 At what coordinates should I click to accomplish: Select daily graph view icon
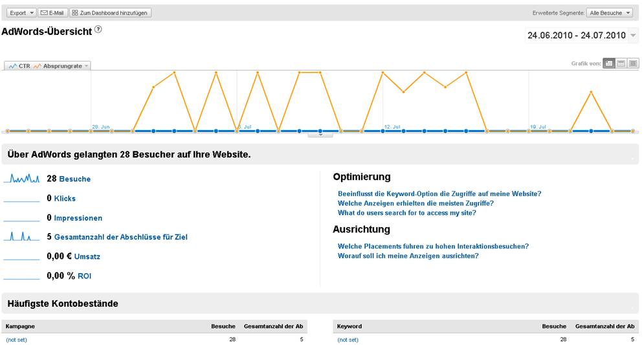pos(609,63)
